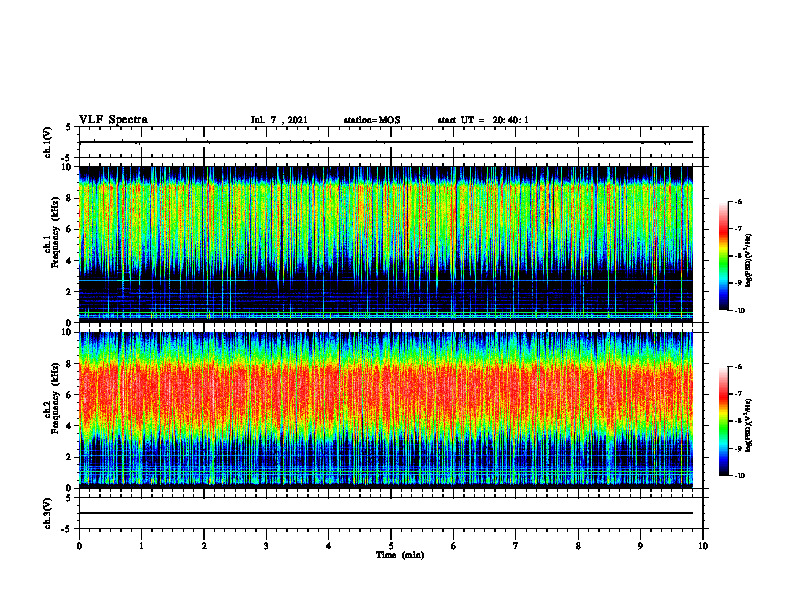Viewport: 792px width, 612px height.
Task: Click the "ch.3(V)" voltage axis label
Action: click(x=47, y=513)
